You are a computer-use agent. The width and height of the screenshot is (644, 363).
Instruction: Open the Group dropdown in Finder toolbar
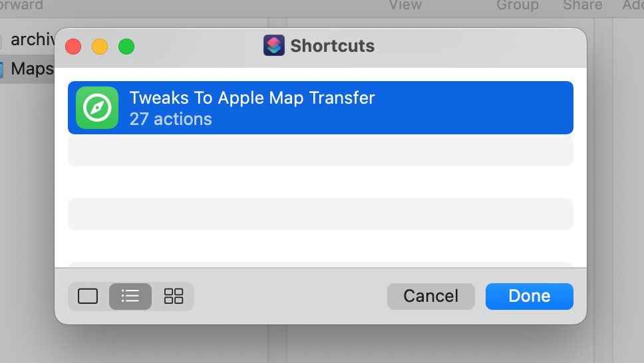(517, 5)
